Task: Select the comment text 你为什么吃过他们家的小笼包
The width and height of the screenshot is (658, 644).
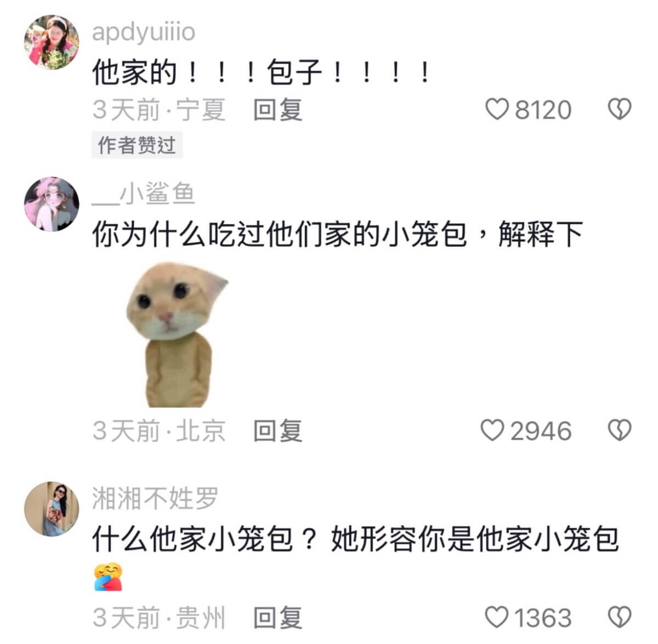Action: coord(279,234)
